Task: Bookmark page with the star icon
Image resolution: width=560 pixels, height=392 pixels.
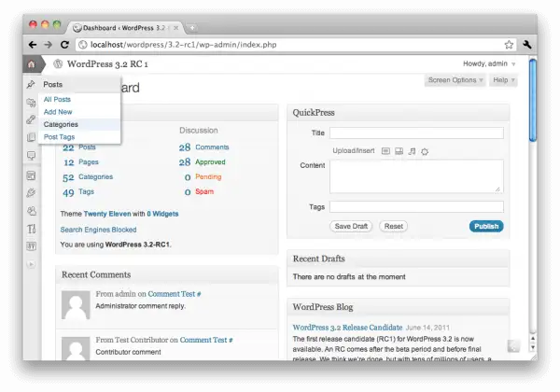Action: (509, 45)
